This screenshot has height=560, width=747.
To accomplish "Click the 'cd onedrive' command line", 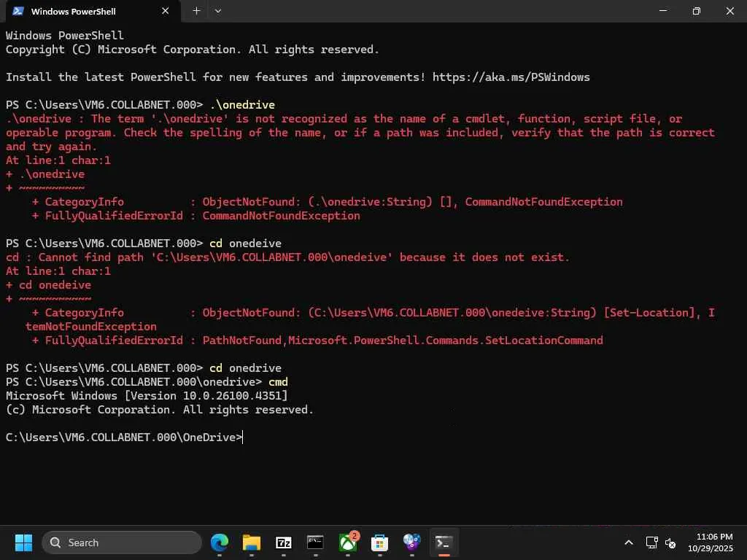I will pyautogui.click(x=144, y=368).
